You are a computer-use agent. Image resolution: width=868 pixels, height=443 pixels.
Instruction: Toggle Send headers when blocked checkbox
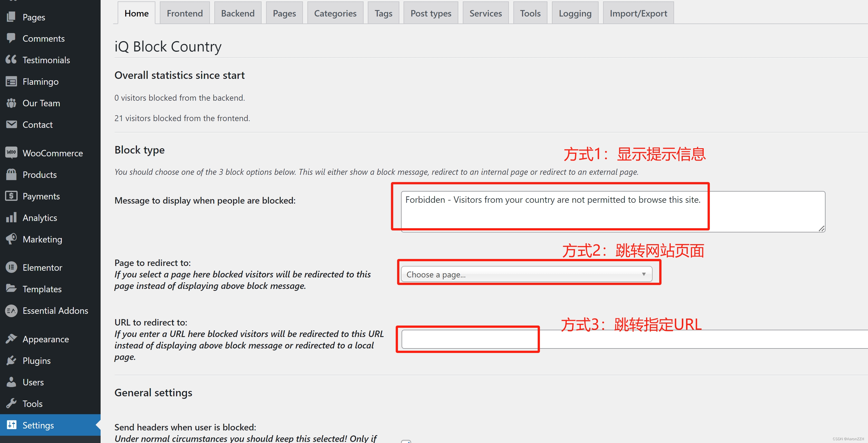point(406,441)
